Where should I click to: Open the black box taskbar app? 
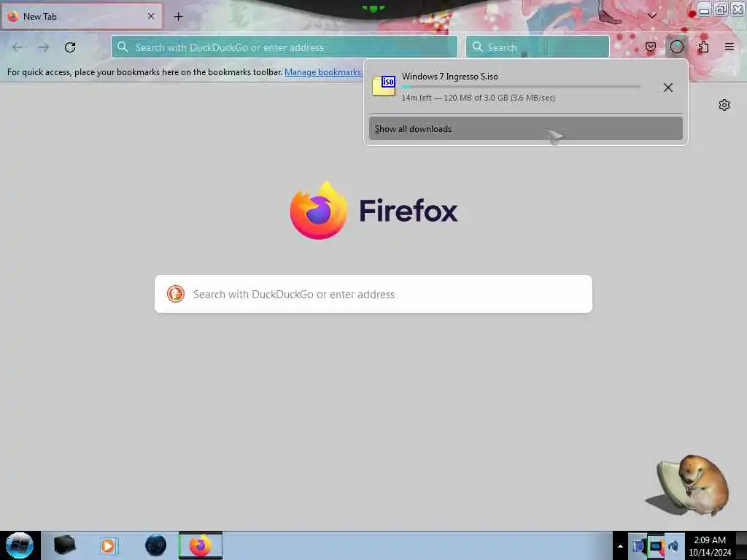point(64,545)
